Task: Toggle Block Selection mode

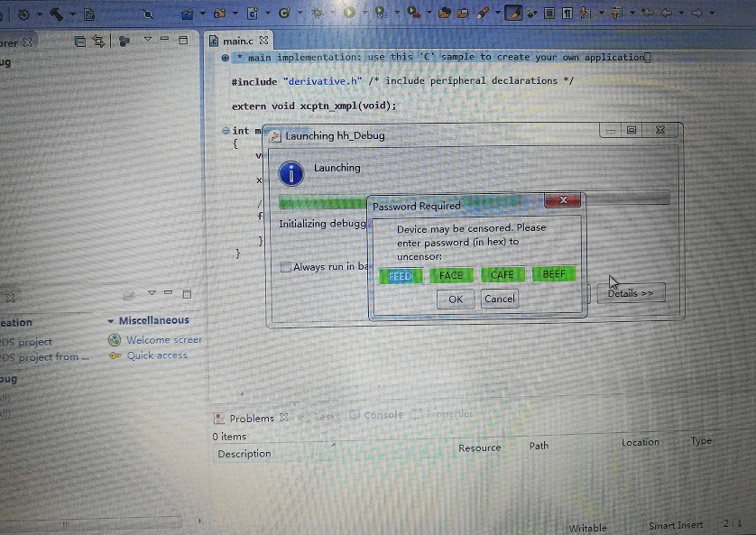Action: 549,13
